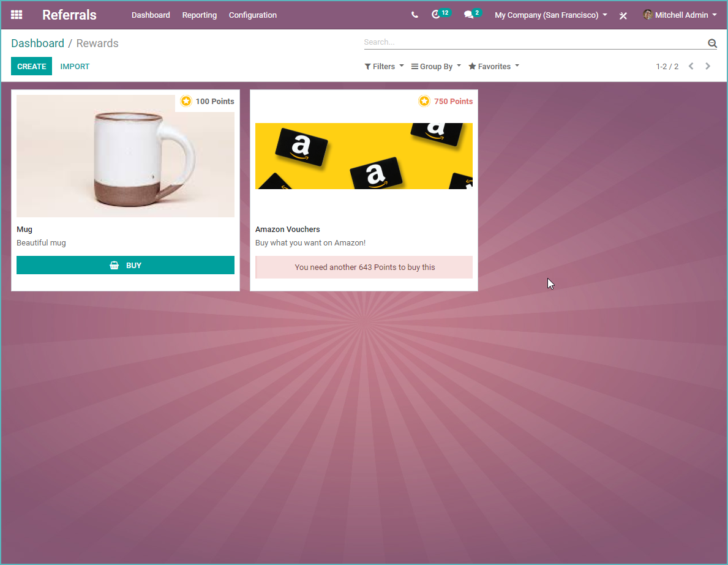This screenshot has height=565, width=728.
Task: Open the Mitchell Admin user menu
Action: 680,15
